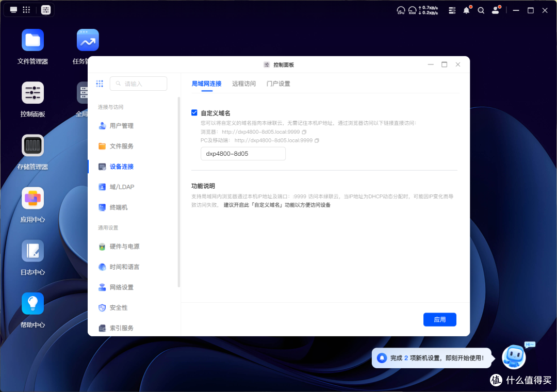This screenshot has width=557, height=392.
Task: Switch to the 局域网连接 tab
Action: pyautogui.click(x=206, y=84)
